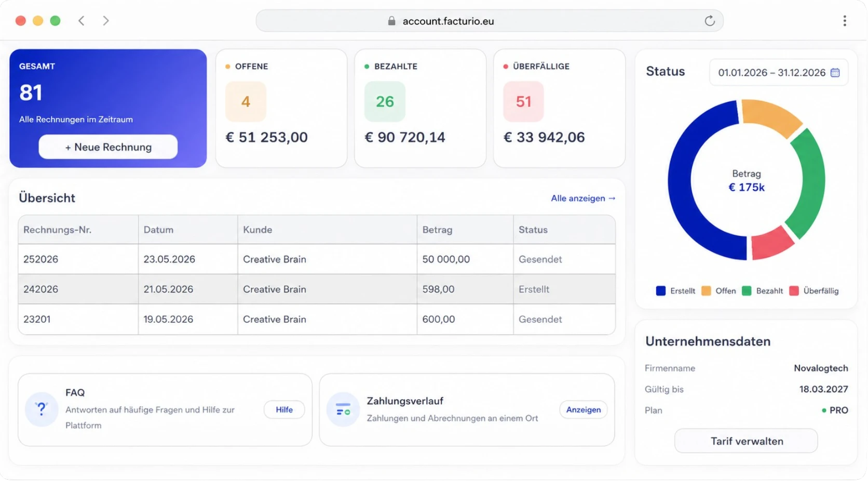
Task: Click the amount 600,00
Action: click(439, 320)
